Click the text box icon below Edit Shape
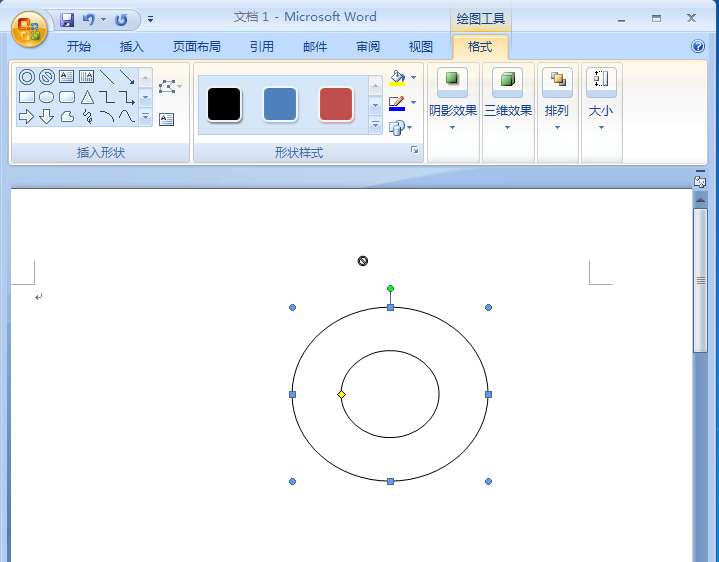This screenshot has height=562, width=719. click(166, 119)
